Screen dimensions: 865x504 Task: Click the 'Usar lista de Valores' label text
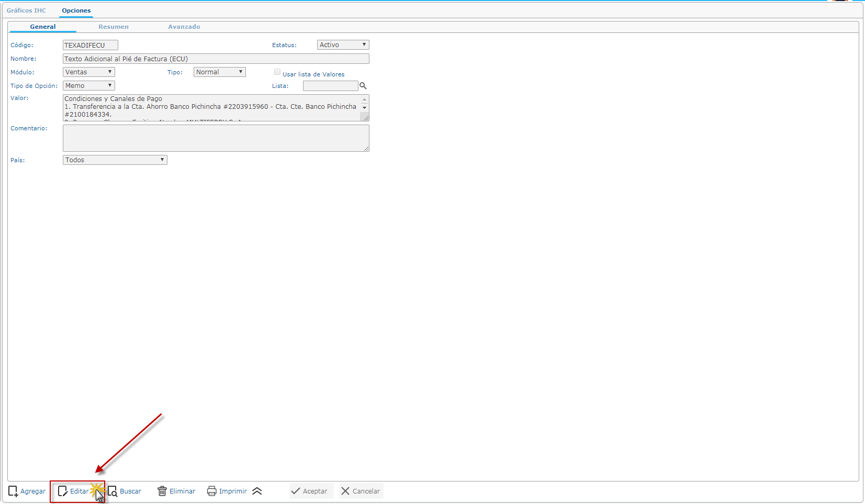click(x=313, y=74)
